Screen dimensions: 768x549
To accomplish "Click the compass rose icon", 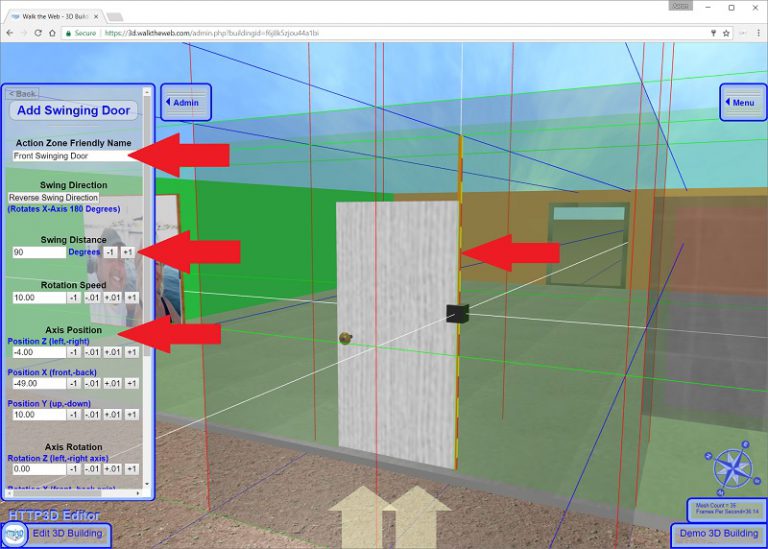I will click(x=733, y=468).
